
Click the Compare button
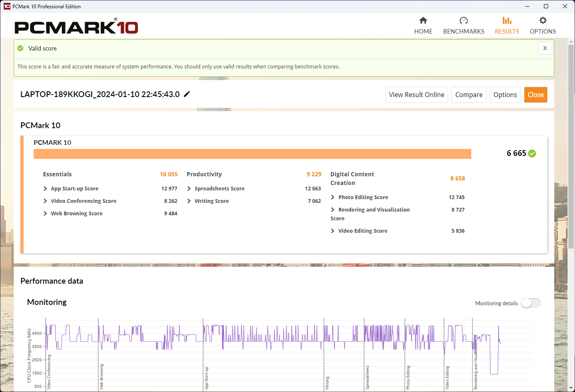(x=469, y=95)
